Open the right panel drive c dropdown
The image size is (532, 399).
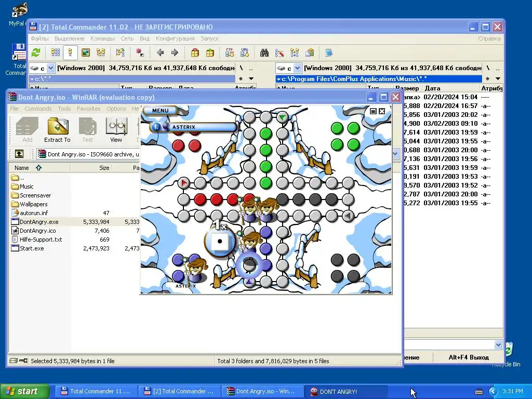(297, 68)
